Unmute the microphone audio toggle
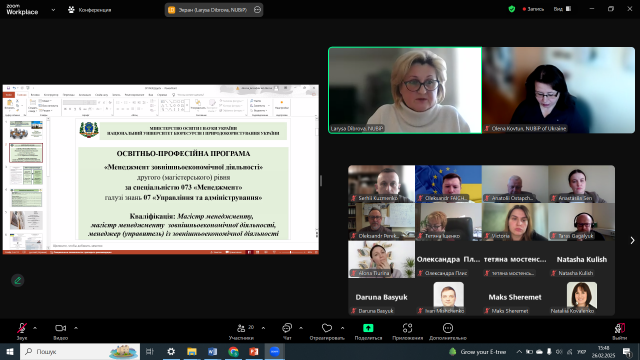Image resolution: width=640 pixels, height=360 pixels. point(22,328)
